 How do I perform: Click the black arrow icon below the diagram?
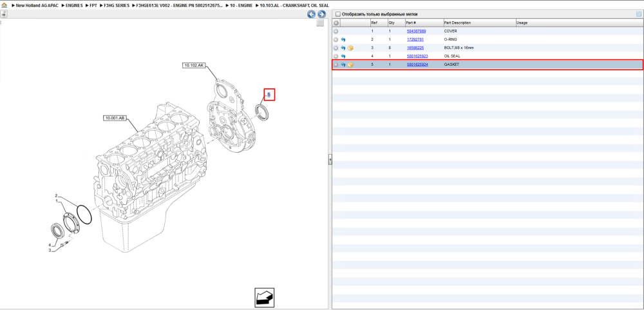click(x=264, y=297)
